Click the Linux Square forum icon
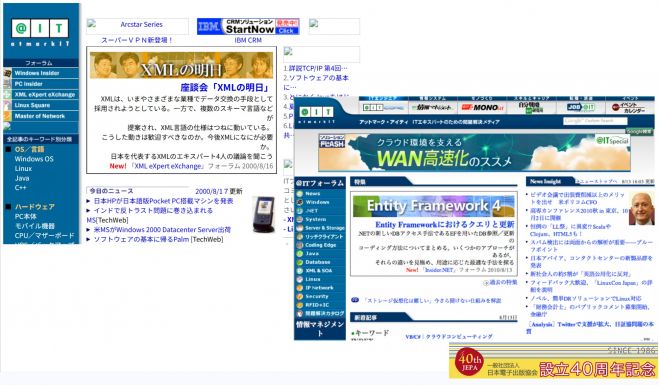659x385 pixels. (x=8, y=105)
